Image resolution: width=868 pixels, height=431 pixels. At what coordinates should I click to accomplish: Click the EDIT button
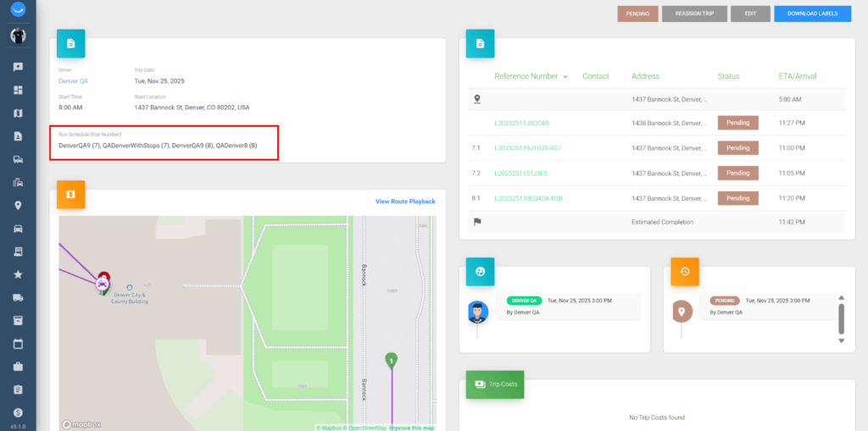coord(750,14)
